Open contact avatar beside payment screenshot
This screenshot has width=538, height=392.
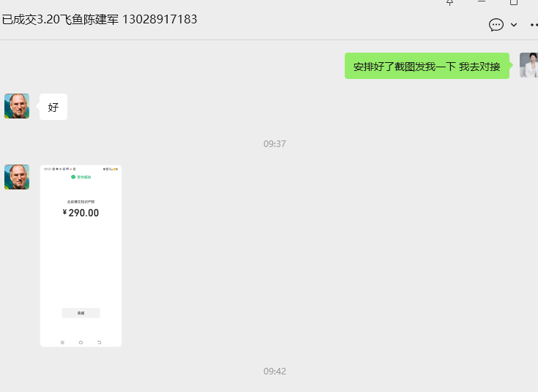[17, 177]
